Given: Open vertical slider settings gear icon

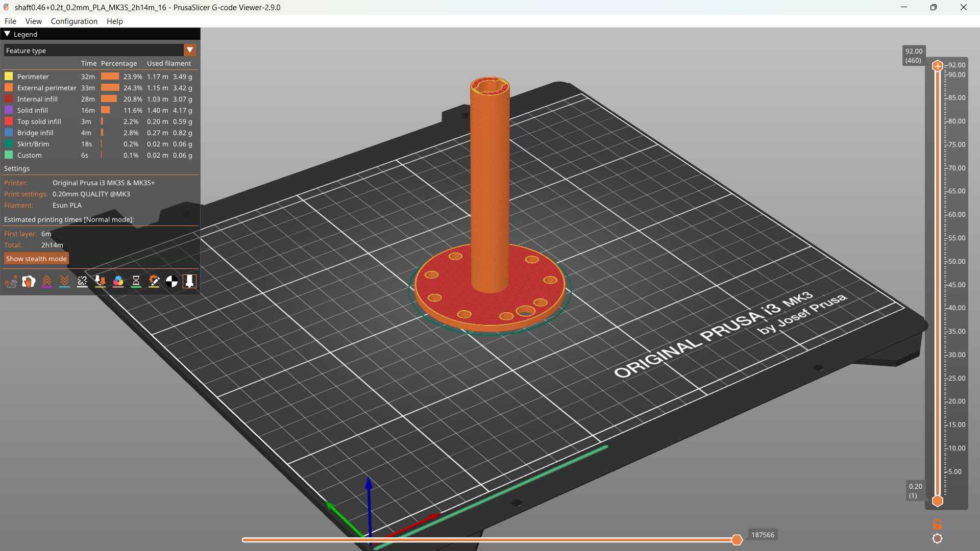Looking at the screenshot, I should [x=937, y=539].
